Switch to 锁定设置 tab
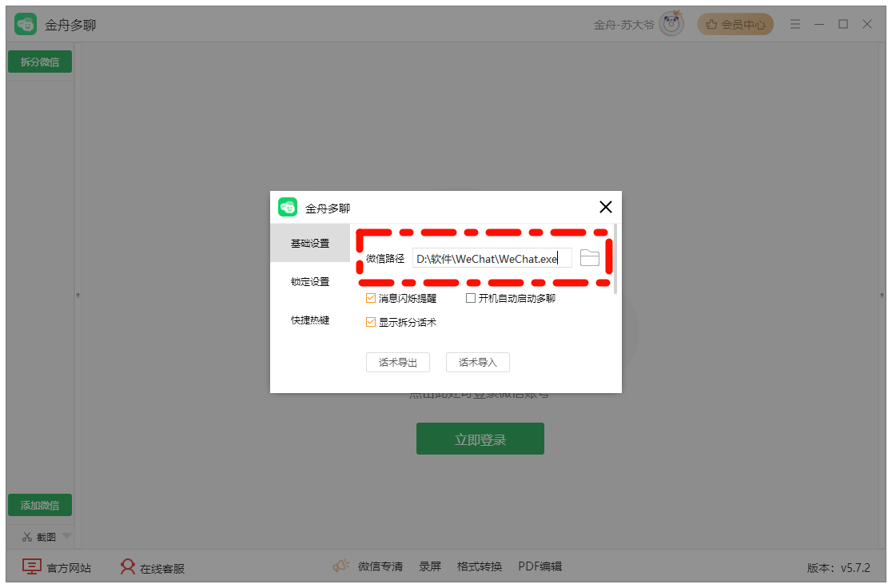 click(x=310, y=281)
